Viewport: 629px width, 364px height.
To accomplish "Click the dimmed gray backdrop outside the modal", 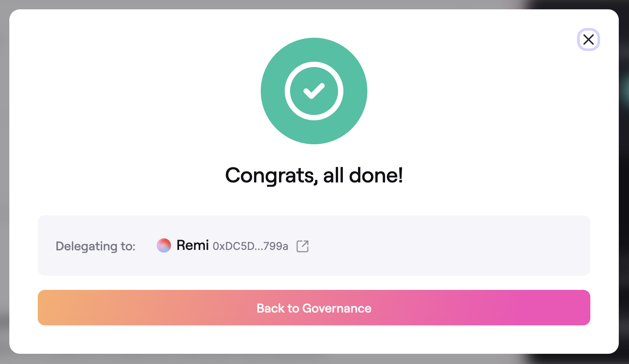I will [4, 178].
